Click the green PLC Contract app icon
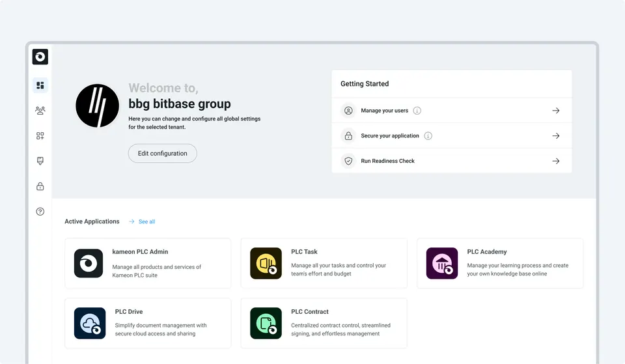Viewport: 625px width, 364px height. click(266, 323)
